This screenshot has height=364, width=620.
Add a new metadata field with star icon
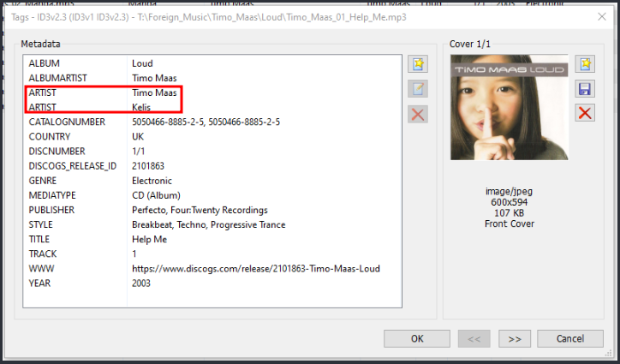418,63
